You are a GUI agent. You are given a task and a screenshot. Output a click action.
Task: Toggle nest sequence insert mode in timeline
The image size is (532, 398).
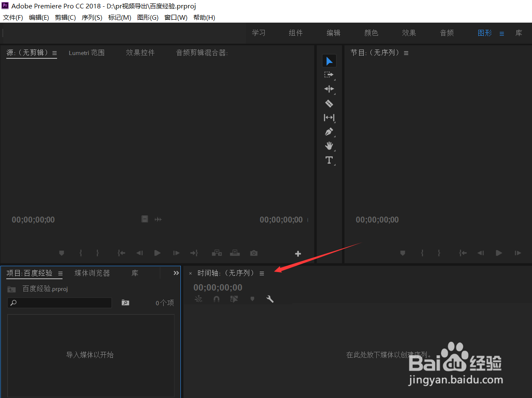[198, 299]
